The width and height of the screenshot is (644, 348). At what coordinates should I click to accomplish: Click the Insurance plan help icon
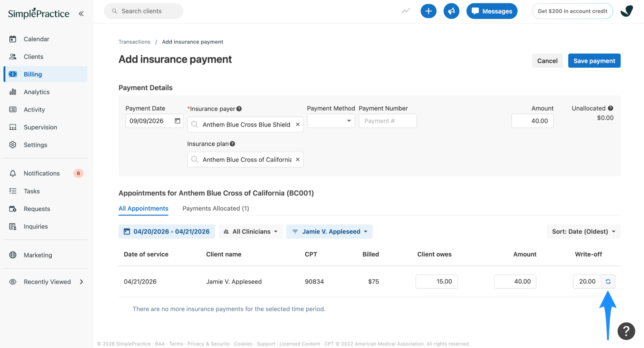pyautogui.click(x=232, y=144)
